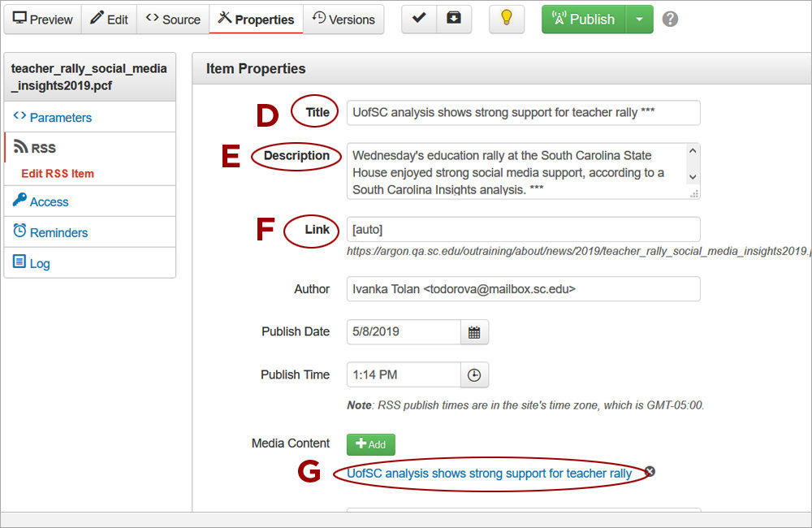Open the Edit tab
Screen dimensions: 812x528
(x=110, y=19)
